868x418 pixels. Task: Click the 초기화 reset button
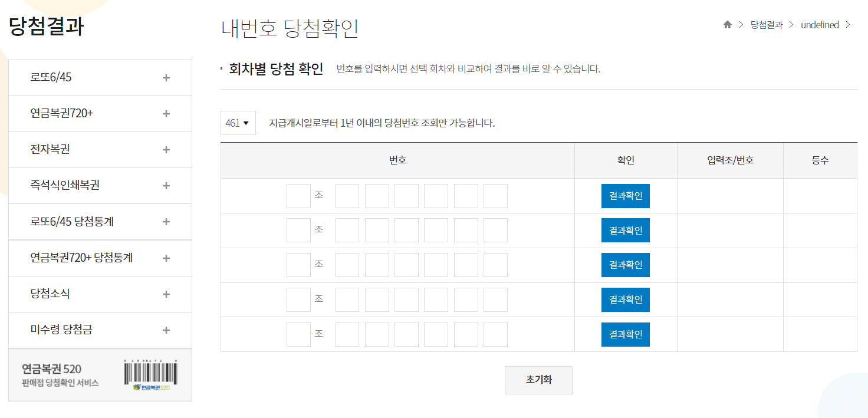coord(538,380)
